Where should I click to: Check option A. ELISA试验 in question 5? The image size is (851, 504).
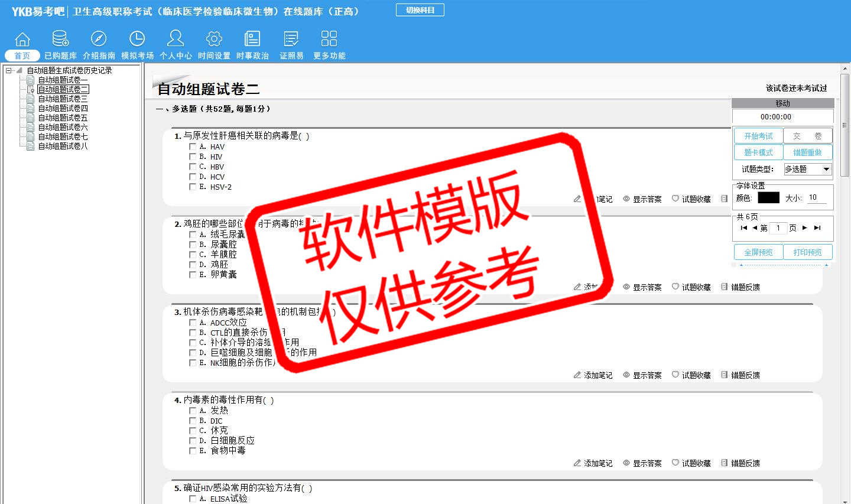click(x=193, y=499)
